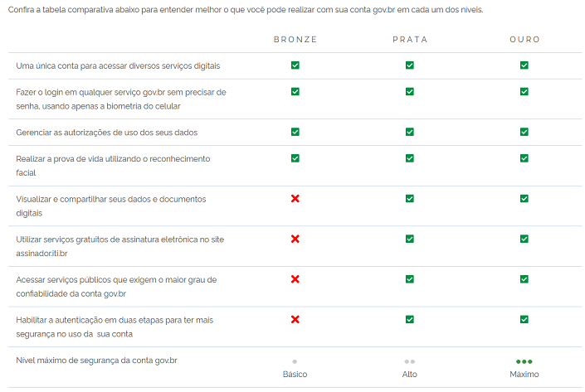Click Prata checkmark for electronic signature row
This screenshot has width=585, height=392.
410,239
